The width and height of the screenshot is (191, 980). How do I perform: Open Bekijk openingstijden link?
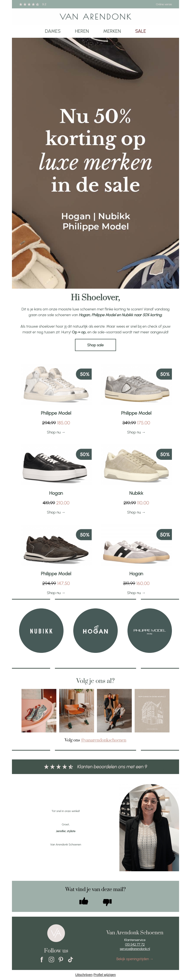click(134, 959)
